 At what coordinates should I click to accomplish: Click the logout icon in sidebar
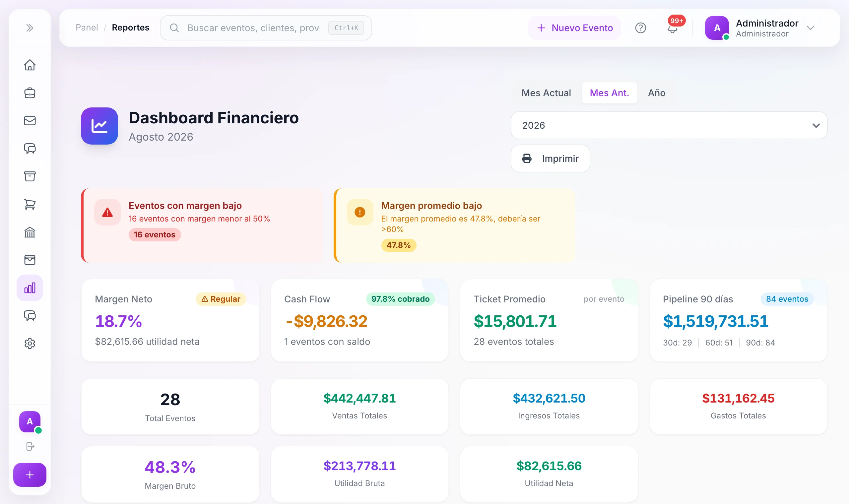coord(30,446)
